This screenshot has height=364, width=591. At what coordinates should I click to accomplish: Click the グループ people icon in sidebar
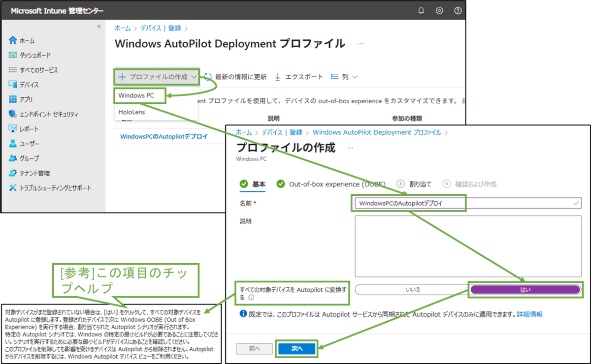(13, 158)
